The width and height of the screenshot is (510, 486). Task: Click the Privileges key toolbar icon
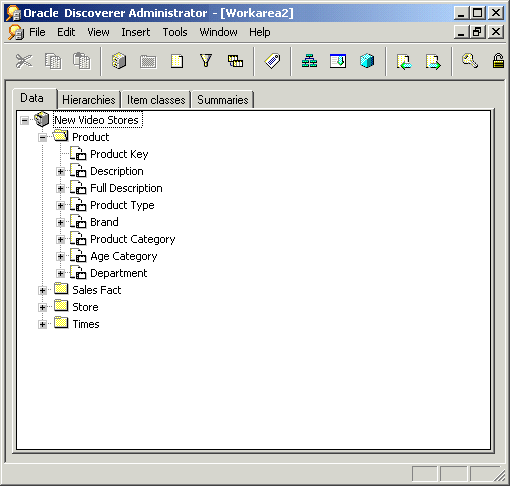[470, 61]
